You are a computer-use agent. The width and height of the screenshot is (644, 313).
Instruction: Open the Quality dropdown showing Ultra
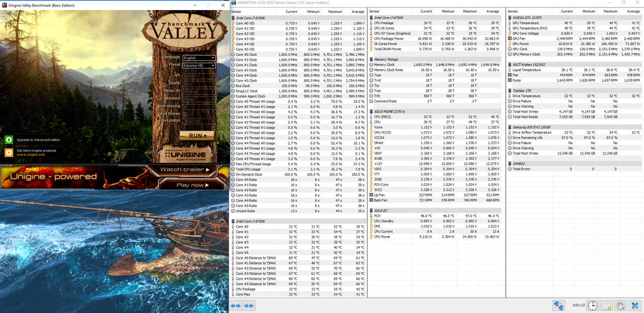click(199, 83)
